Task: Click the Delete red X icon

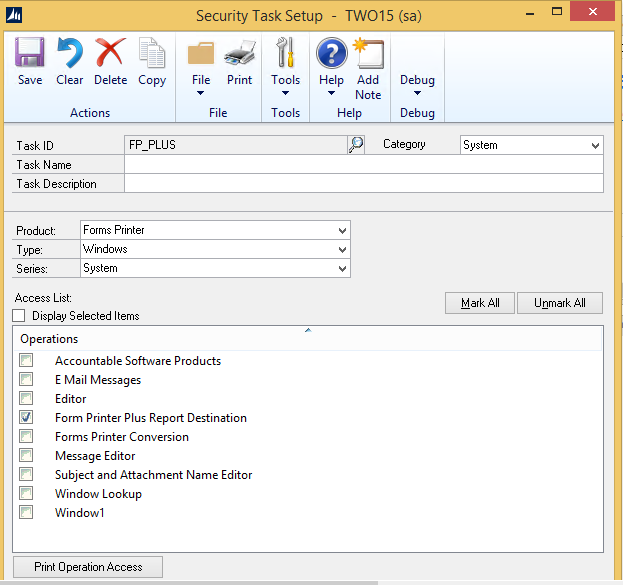Action: pos(110,52)
